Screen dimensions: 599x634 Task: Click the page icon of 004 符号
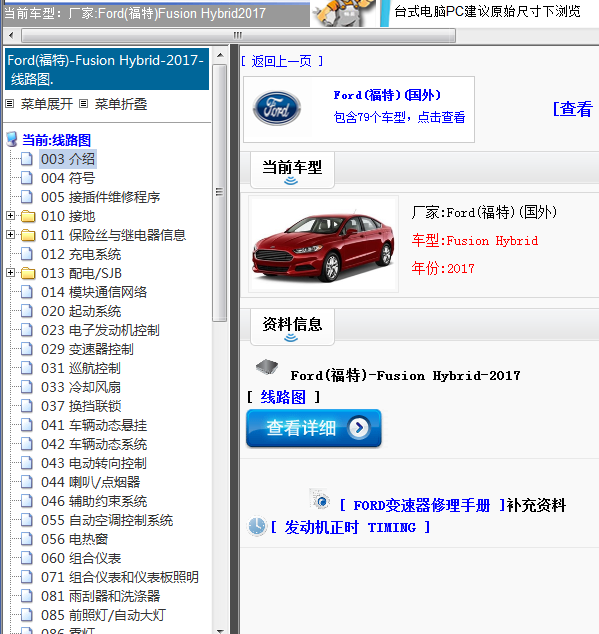tap(27, 178)
